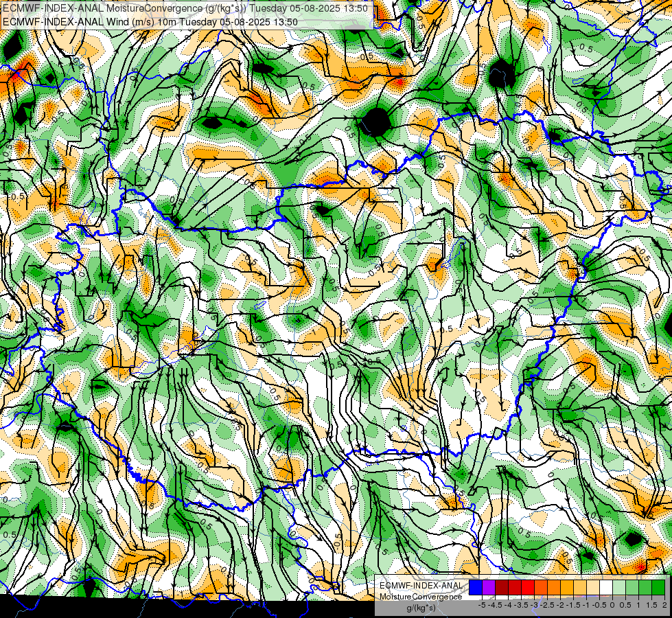
Task: Choose the dark green swatch 1.5 to 2
Action: (658, 587)
